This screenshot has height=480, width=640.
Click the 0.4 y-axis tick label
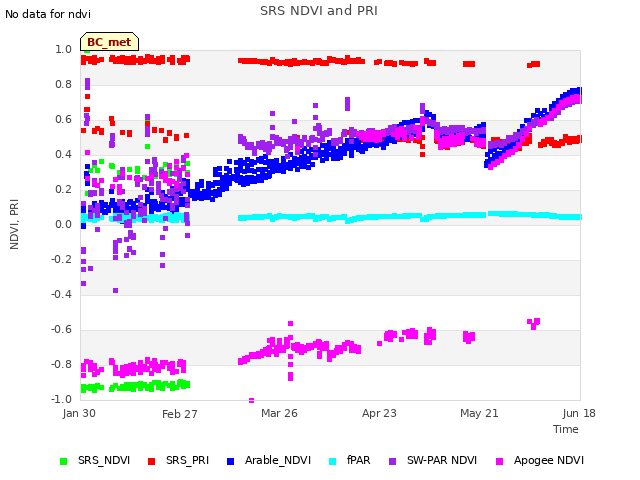(64, 154)
